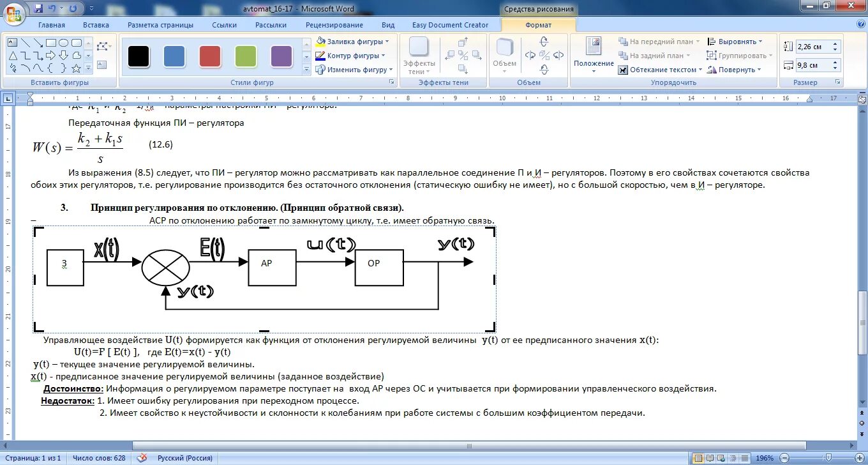Toggle 3-D effect on/off icon
Image resolution: width=868 pixels, height=465 pixels.
pyautogui.click(x=544, y=56)
